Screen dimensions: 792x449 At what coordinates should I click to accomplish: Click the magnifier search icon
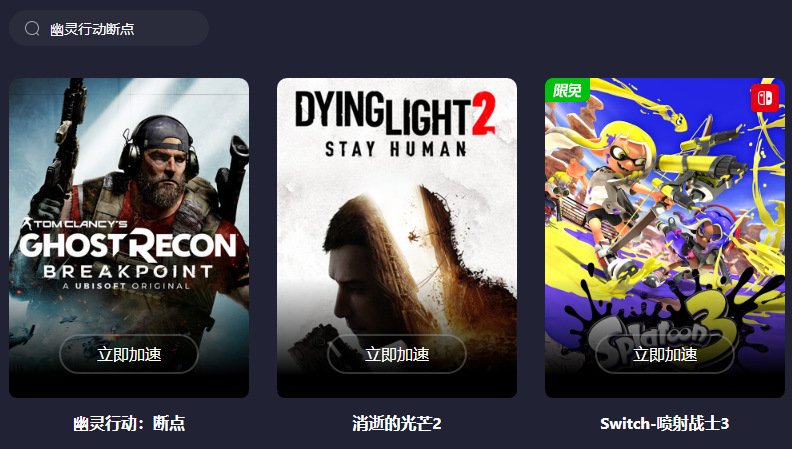pyautogui.click(x=32, y=28)
